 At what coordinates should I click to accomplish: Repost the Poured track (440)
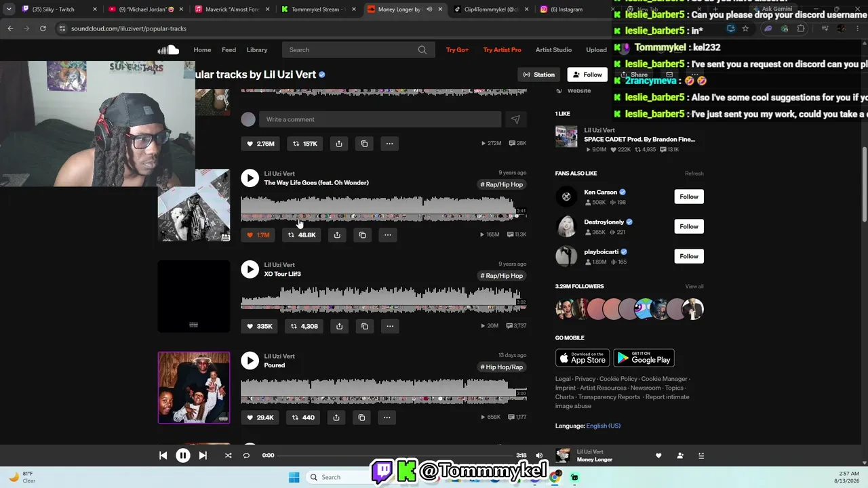[x=302, y=418]
